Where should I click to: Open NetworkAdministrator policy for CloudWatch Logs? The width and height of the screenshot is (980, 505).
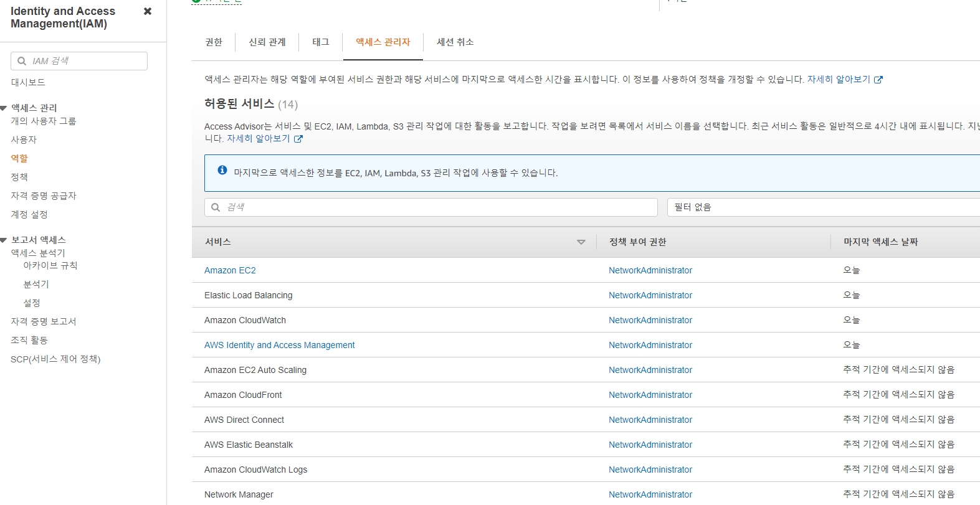pos(650,470)
